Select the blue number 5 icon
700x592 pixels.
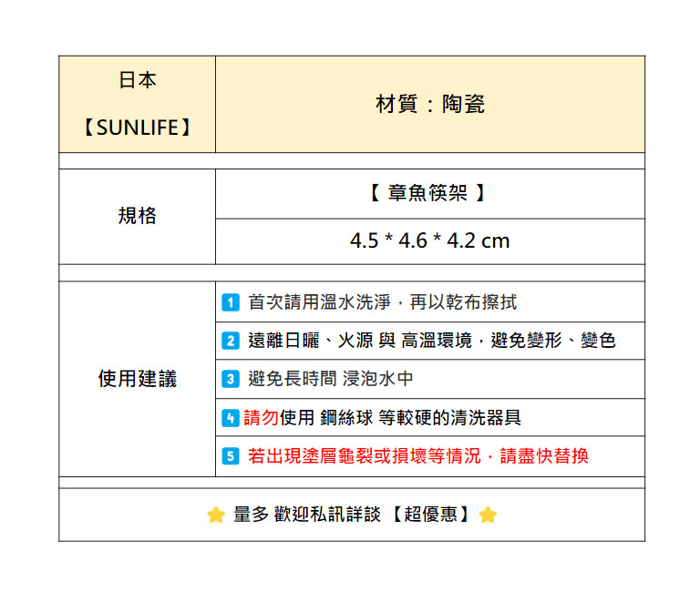click(231, 456)
